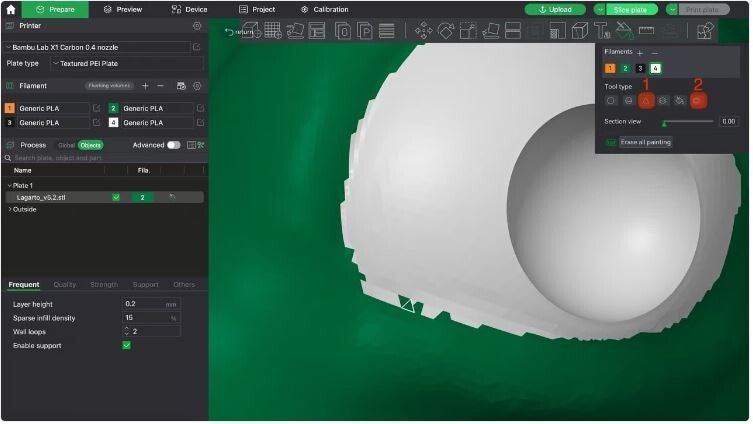Open the Bambu Lab X1 Carbon printer dropdown
The width and height of the screenshot is (753, 424).
[x=97, y=47]
